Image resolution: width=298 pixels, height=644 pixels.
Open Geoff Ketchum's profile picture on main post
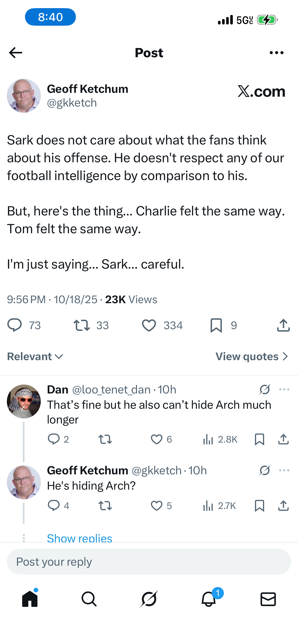coord(24,96)
